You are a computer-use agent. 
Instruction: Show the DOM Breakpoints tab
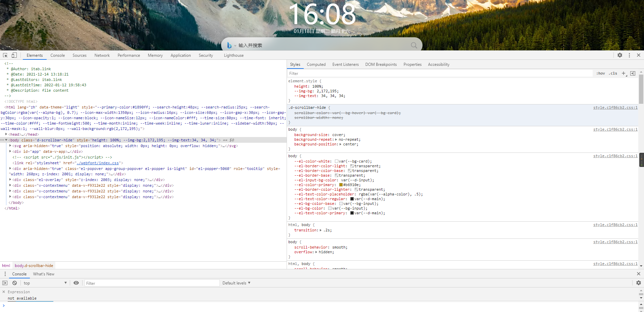381,64
